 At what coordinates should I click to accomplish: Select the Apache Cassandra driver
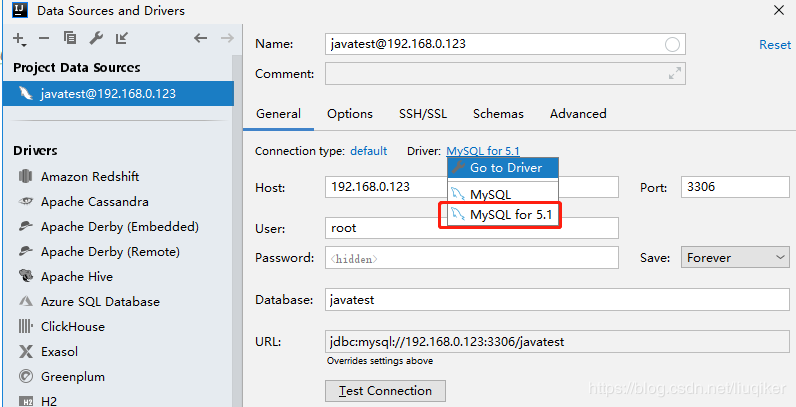coord(94,202)
